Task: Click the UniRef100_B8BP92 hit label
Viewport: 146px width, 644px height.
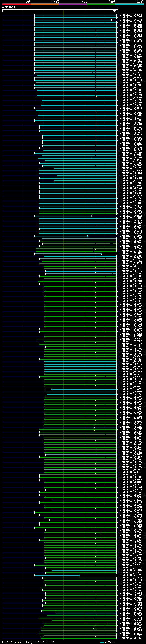Action: point(131,98)
